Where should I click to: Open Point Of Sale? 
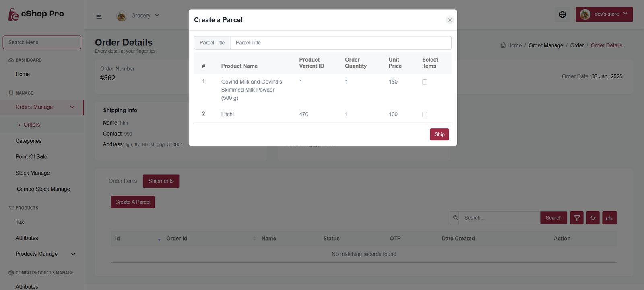click(x=31, y=157)
